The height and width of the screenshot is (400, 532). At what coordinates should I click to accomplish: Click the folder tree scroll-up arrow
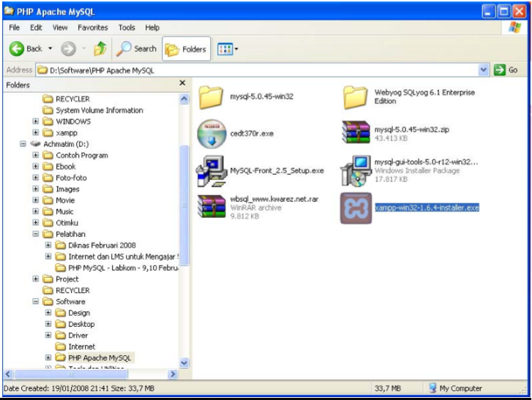184,99
